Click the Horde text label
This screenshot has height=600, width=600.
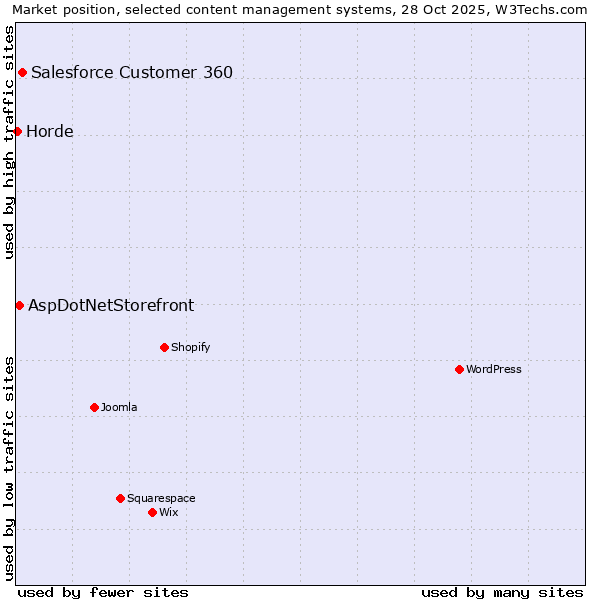(x=50, y=131)
